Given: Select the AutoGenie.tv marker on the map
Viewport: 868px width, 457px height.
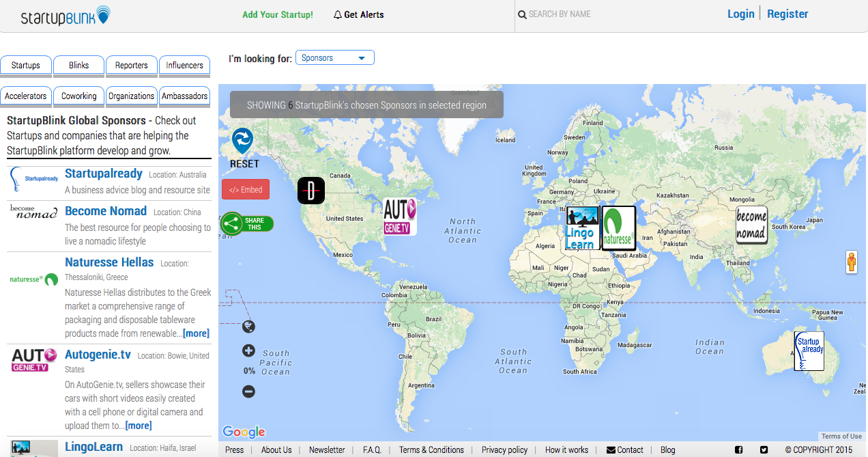Looking at the screenshot, I should (x=399, y=217).
